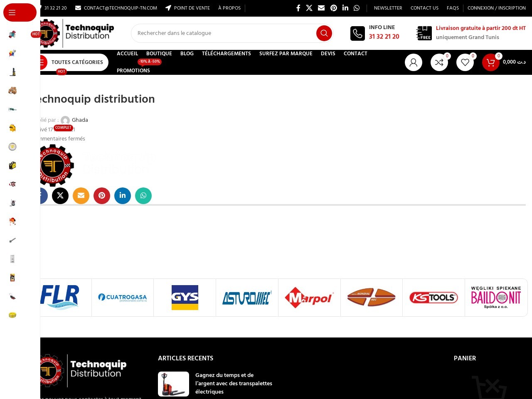Image resolution: width=532 pixels, height=399 pixels.
Task: Select the yellow generator category icon
Action: point(12,128)
